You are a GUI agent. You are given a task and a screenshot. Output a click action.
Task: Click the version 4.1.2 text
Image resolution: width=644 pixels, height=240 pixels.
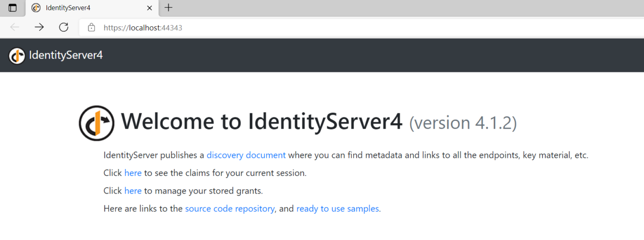click(x=463, y=123)
